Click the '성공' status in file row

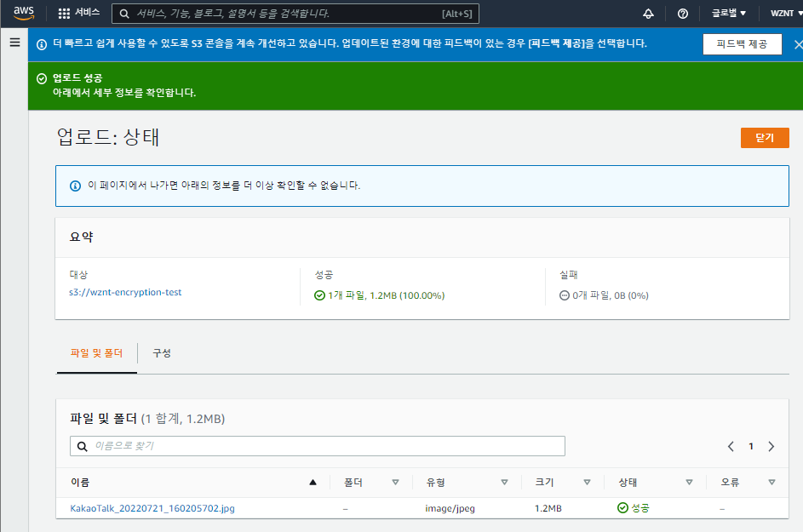(634, 508)
